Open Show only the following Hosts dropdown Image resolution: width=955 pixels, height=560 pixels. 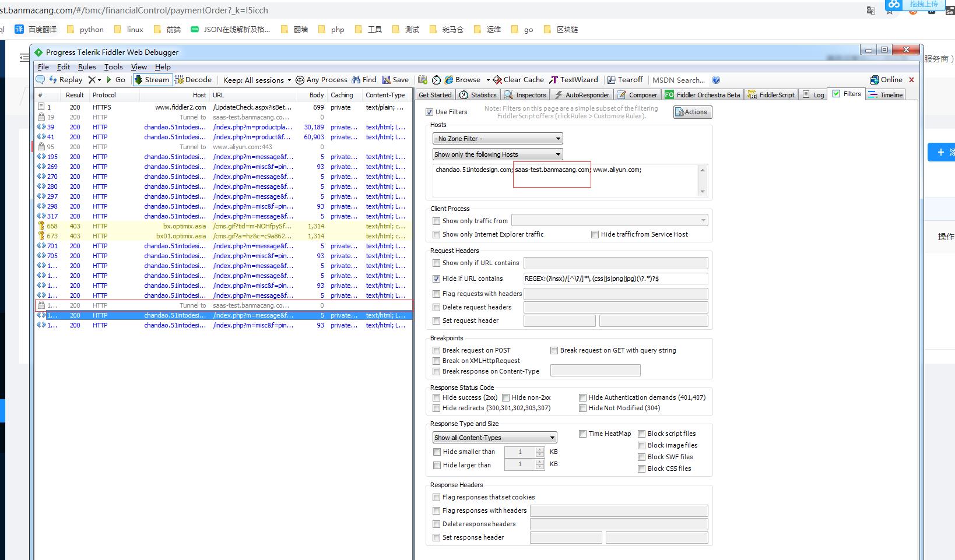[x=497, y=154]
